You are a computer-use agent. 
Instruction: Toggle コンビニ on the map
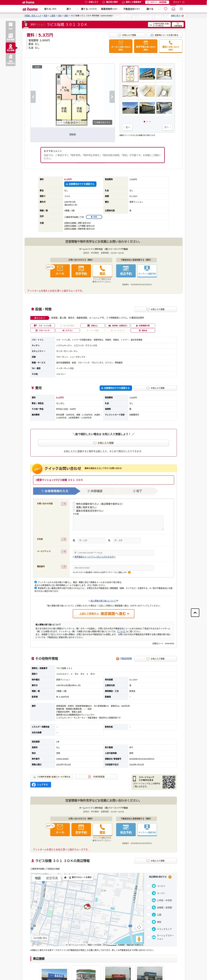tap(148, 886)
